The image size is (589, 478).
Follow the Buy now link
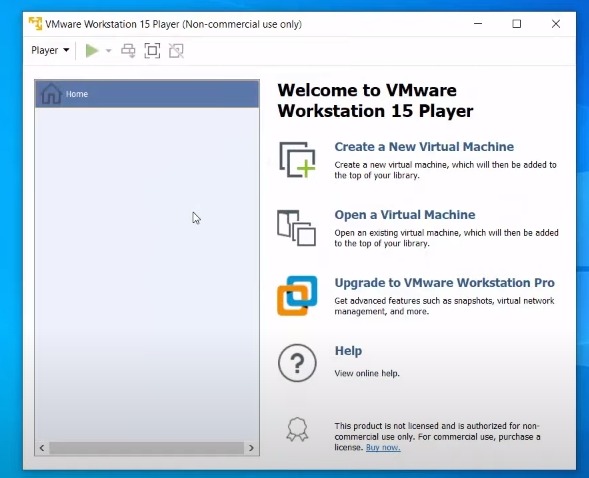(x=383, y=447)
